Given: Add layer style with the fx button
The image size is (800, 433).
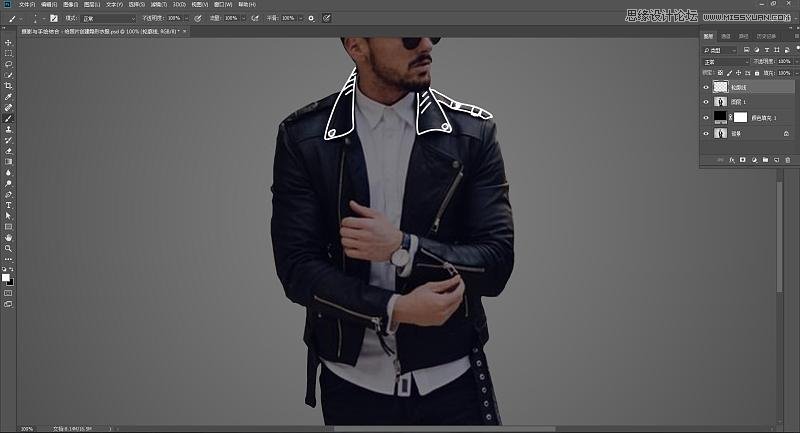Looking at the screenshot, I should 732,160.
